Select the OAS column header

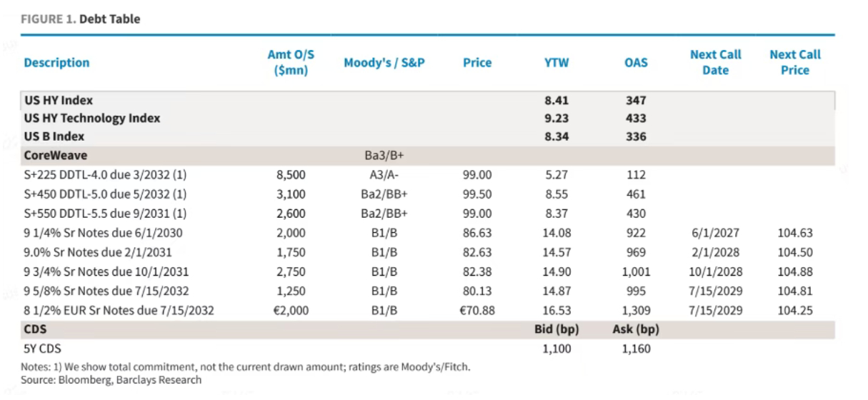coord(636,63)
